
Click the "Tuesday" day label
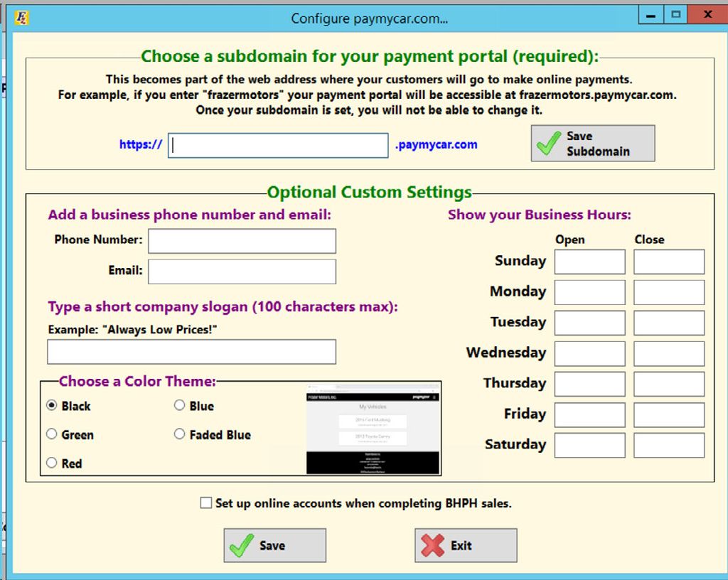click(518, 322)
